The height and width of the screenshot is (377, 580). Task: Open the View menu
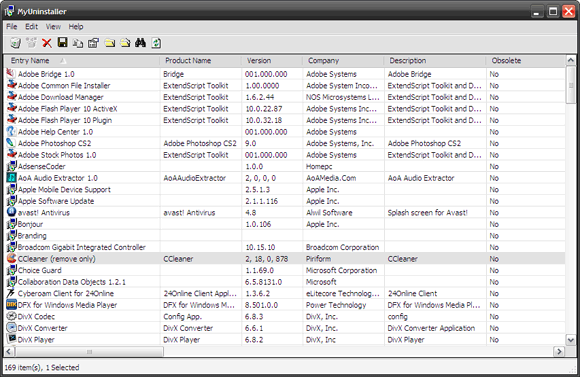click(x=53, y=27)
